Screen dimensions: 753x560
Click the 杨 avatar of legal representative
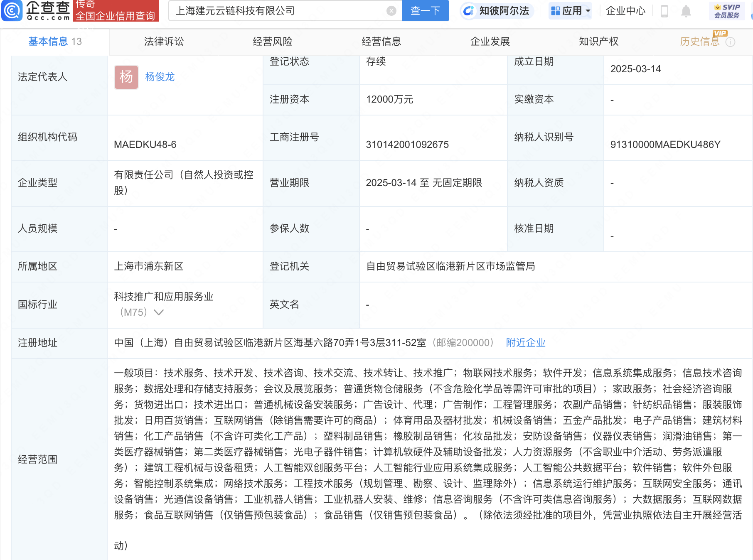coord(126,77)
